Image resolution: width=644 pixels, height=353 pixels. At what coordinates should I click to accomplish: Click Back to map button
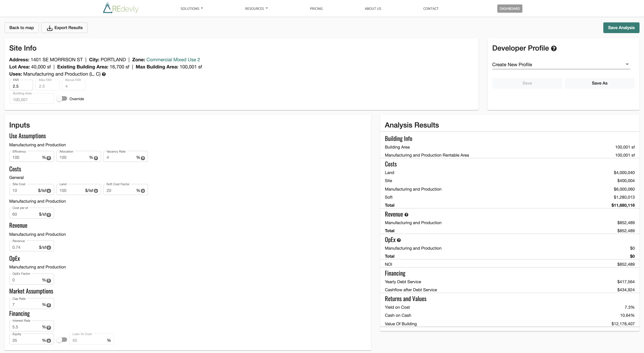coord(21,28)
